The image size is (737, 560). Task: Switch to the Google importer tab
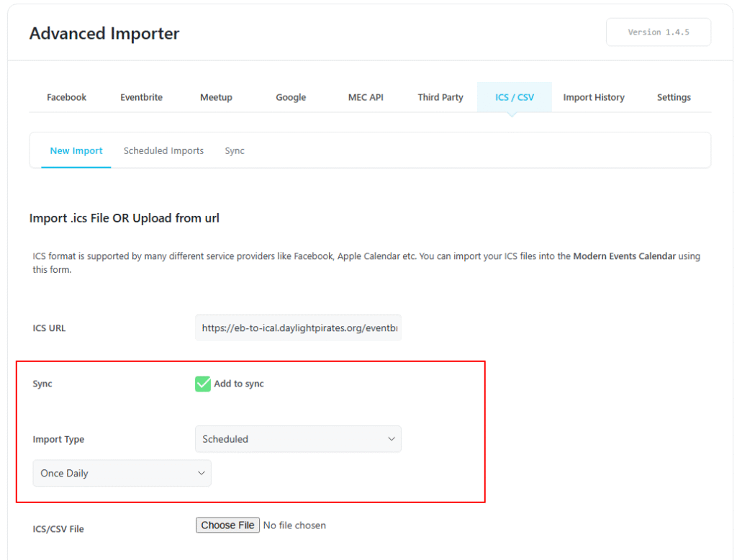(291, 97)
